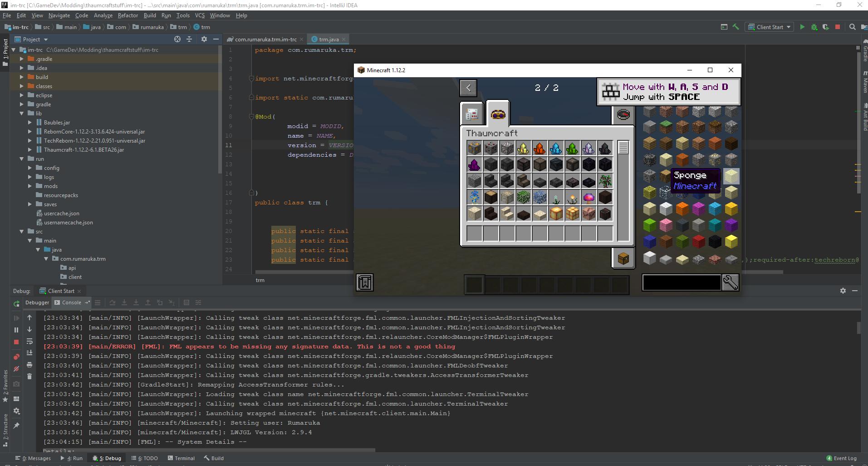The height and width of the screenshot is (466, 868).
Task: Open Event Log
Action: pos(841,458)
